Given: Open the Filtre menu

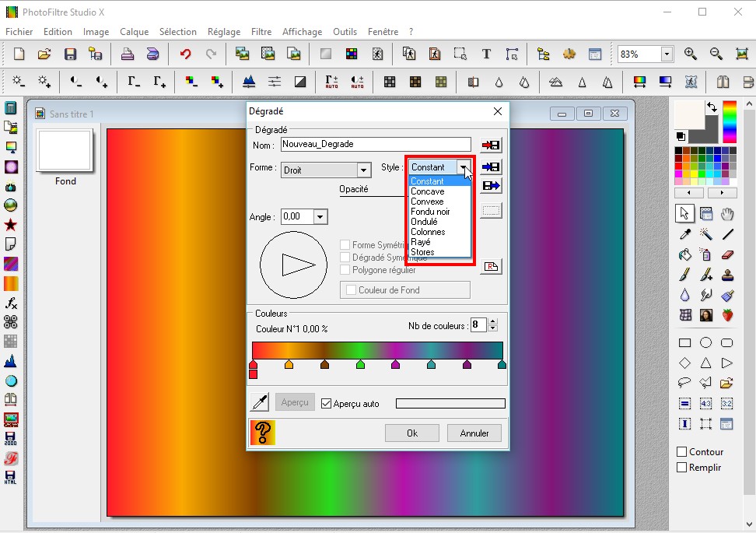Looking at the screenshot, I should (261, 32).
